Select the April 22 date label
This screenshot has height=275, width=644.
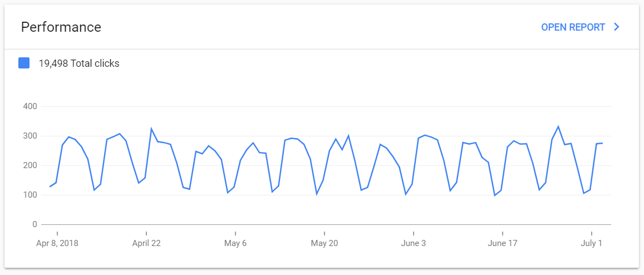(146, 243)
